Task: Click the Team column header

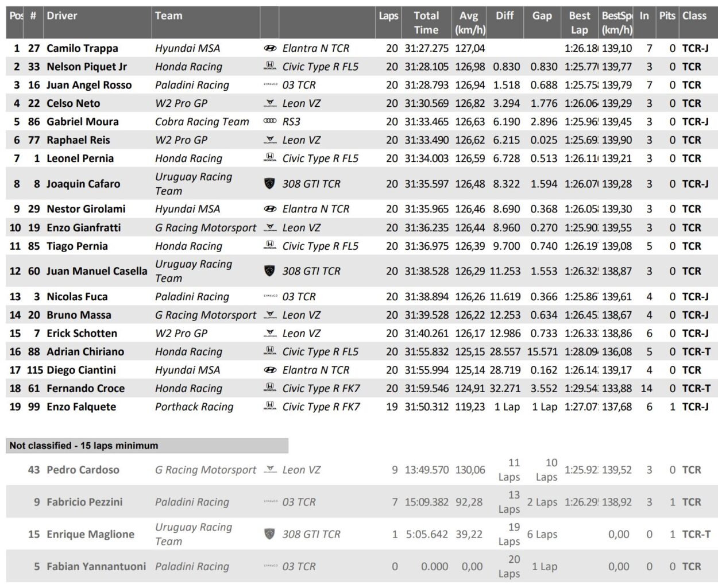Action: tap(168, 16)
